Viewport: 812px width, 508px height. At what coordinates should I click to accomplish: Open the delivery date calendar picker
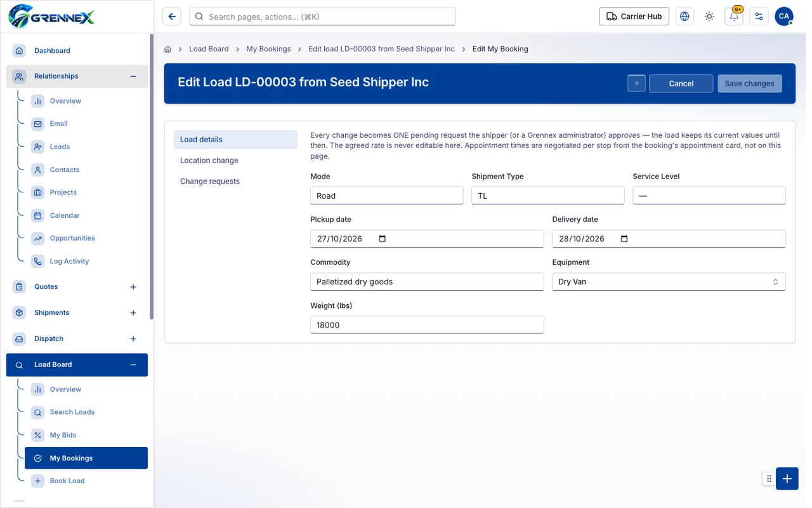(x=624, y=239)
